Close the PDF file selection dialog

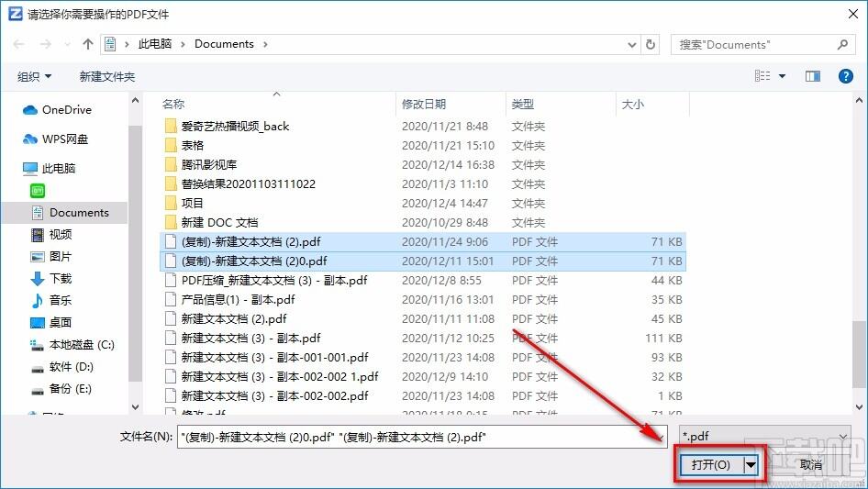click(853, 14)
